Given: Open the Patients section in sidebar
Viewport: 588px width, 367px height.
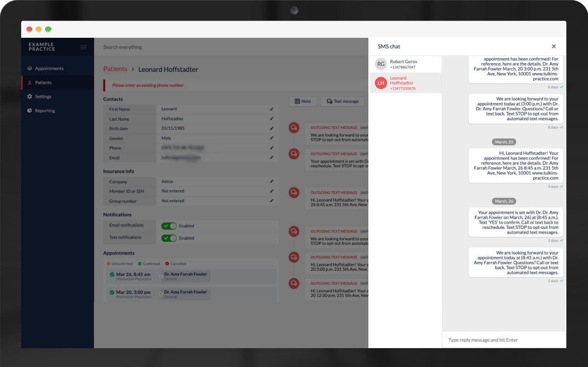Looking at the screenshot, I should pyautogui.click(x=58, y=82).
